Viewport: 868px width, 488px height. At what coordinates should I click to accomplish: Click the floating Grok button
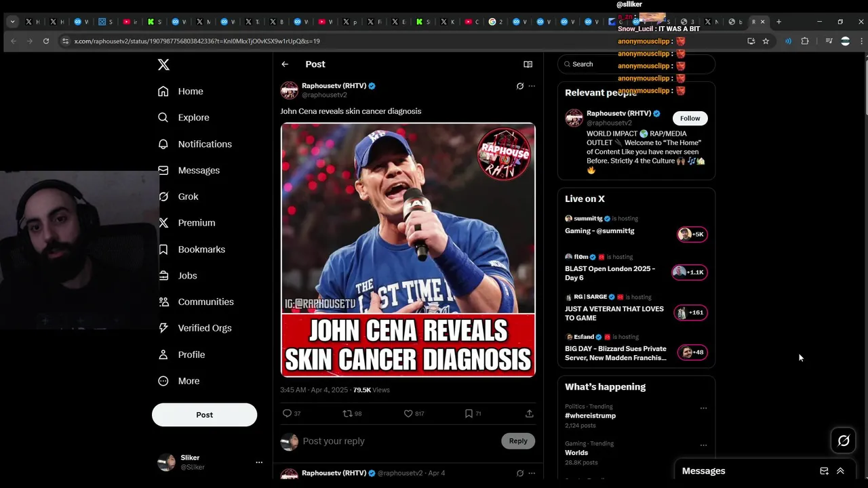pyautogui.click(x=844, y=441)
